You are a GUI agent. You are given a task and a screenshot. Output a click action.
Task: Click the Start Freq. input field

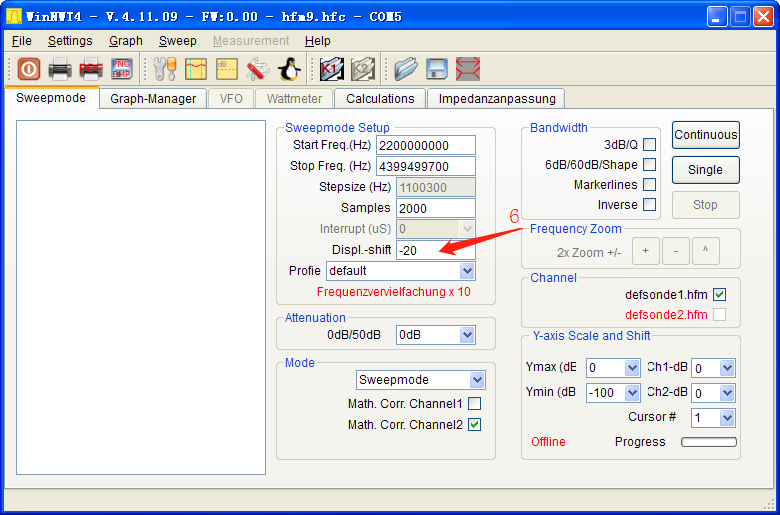[435, 146]
